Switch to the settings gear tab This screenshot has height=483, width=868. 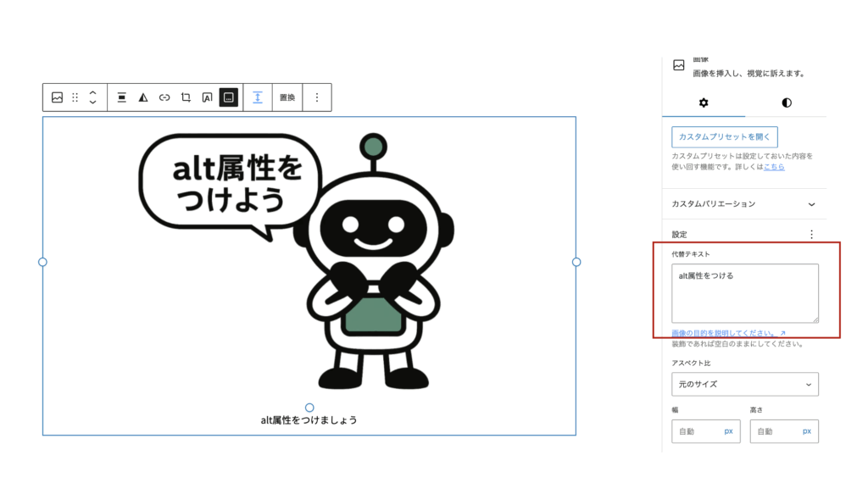pos(704,103)
